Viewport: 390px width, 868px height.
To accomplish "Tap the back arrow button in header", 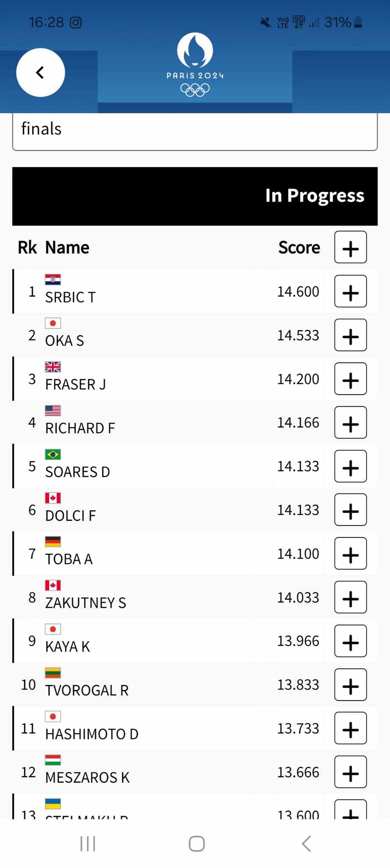I will coord(40,72).
